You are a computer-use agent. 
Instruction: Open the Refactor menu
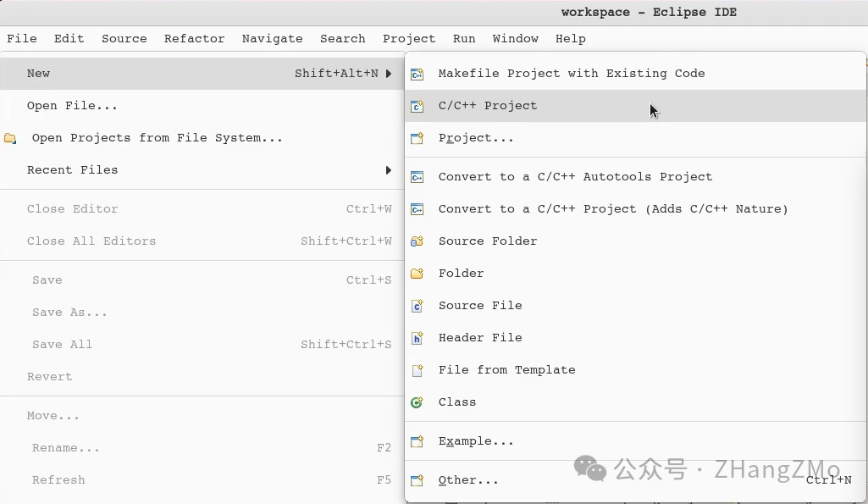[194, 39]
